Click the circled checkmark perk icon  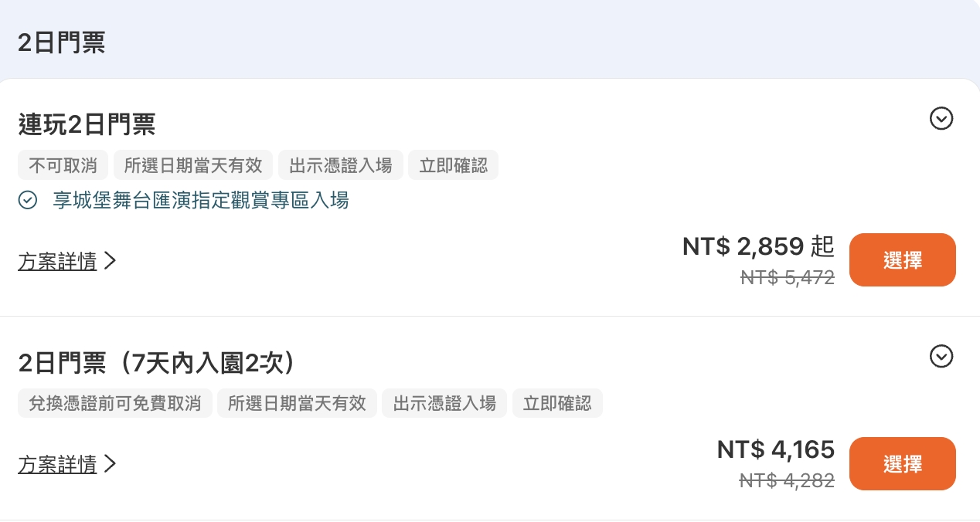28,200
